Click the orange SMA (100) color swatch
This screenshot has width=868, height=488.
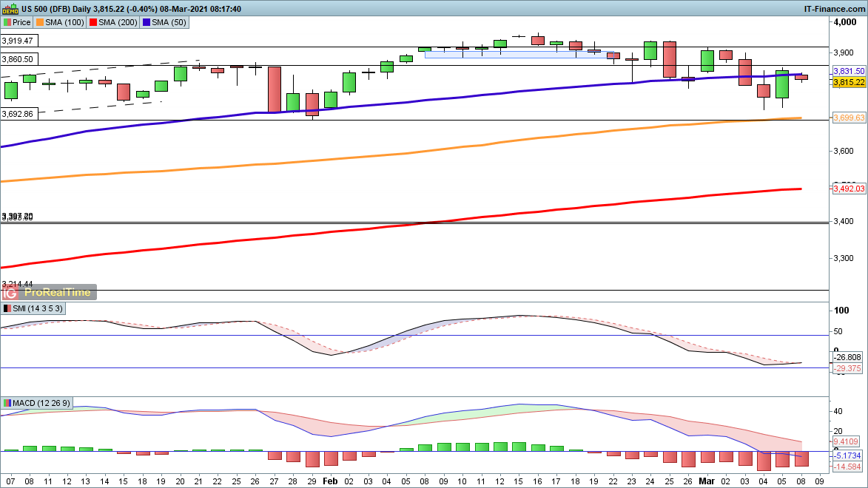39,23
